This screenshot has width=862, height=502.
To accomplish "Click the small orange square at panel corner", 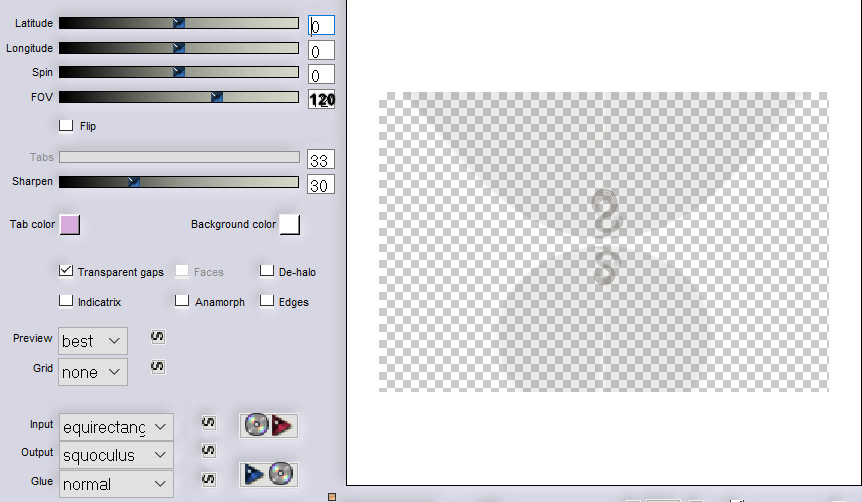I will tap(332, 496).
